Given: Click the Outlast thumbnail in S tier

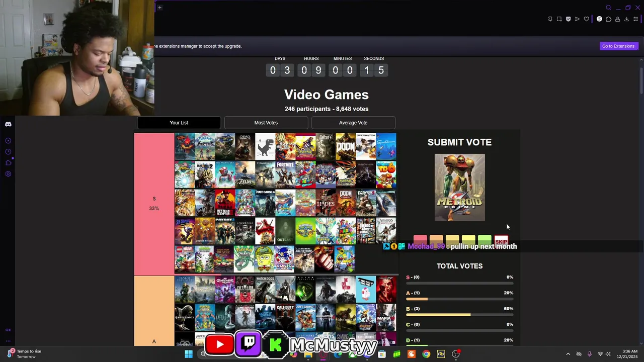Looking at the screenshot, I should [x=285, y=231].
